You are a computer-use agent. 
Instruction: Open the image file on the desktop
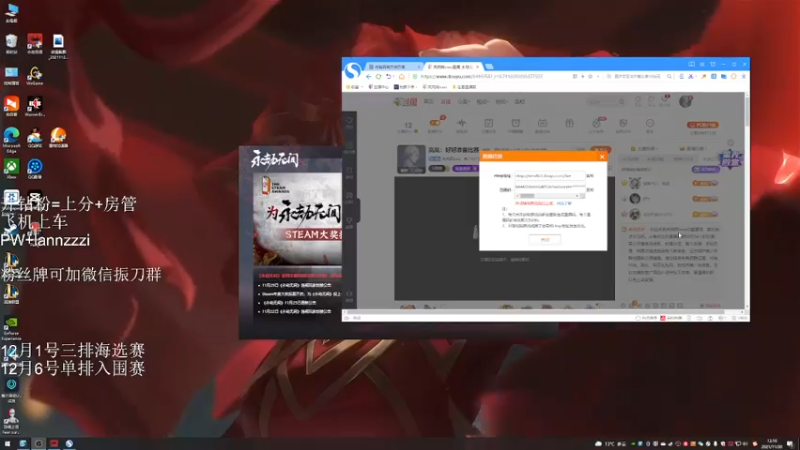point(58,46)
